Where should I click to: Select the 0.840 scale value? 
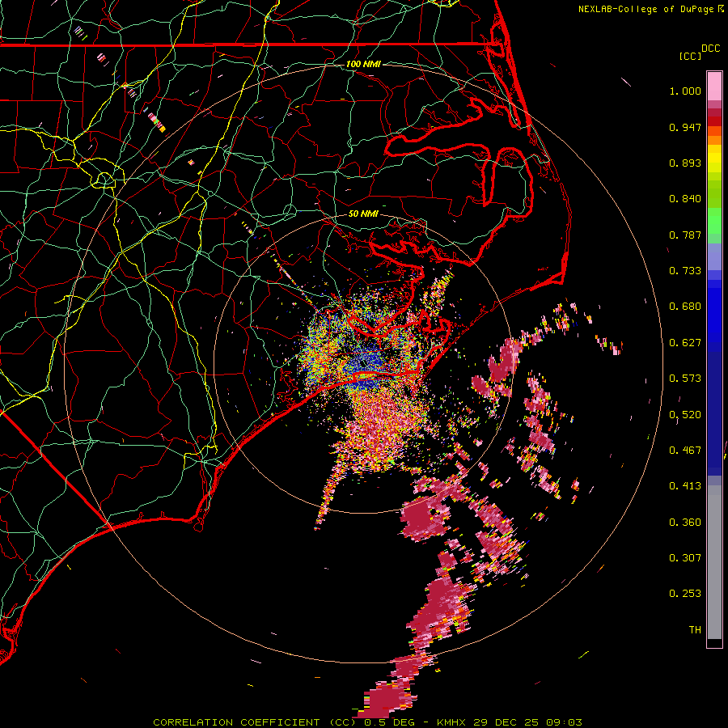pyautogui.click(x=685, y=199)
